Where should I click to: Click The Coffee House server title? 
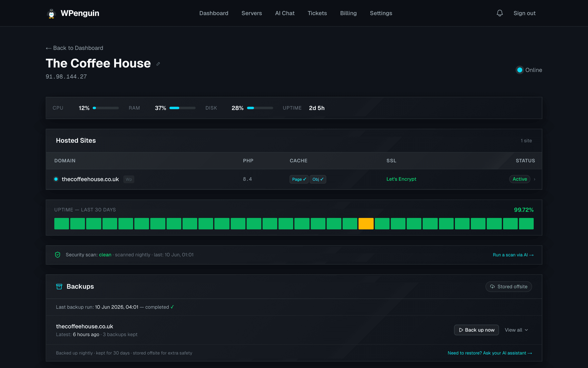pyautogui.click(x=98, y=63)
